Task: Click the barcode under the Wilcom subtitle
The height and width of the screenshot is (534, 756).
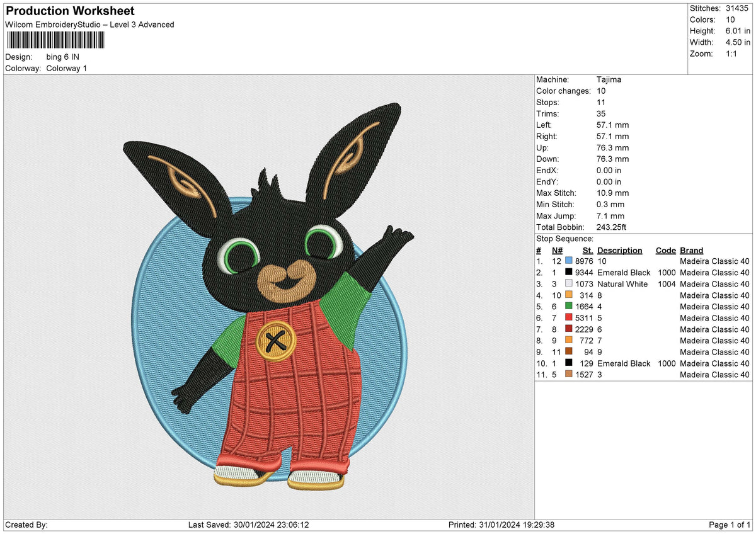Action: [56, 40]
